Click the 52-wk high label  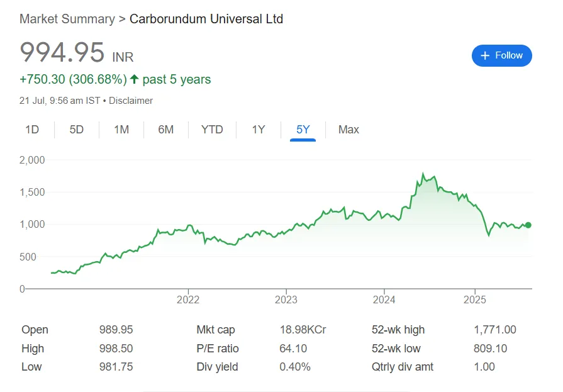pos(398,330)
